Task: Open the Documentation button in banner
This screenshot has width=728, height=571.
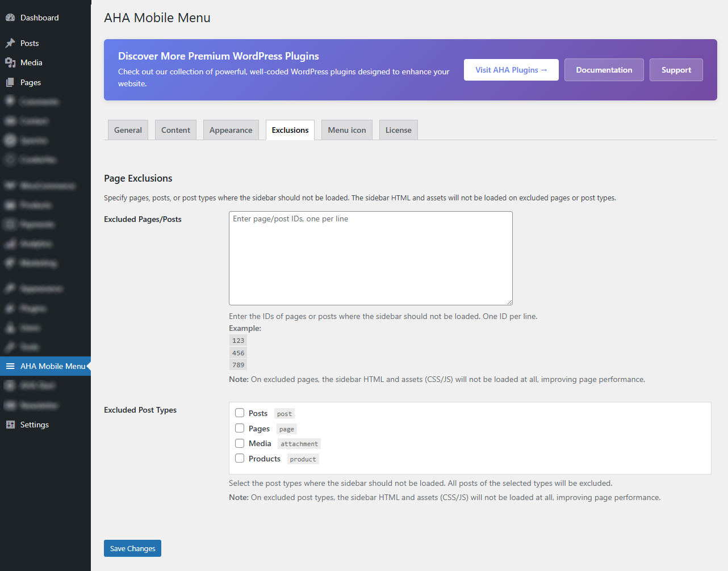Action: tap(604, 70)
